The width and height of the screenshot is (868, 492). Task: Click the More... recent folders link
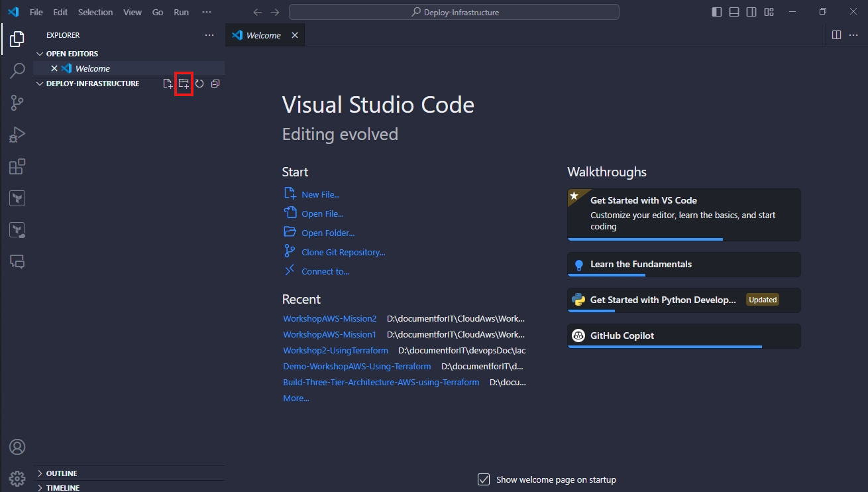(296, 398)
